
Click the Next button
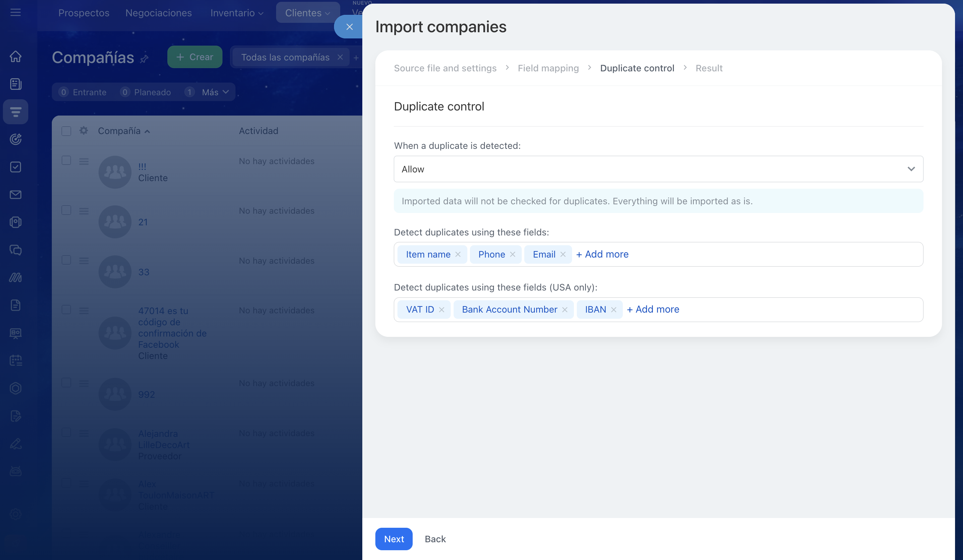pos(393,539)
